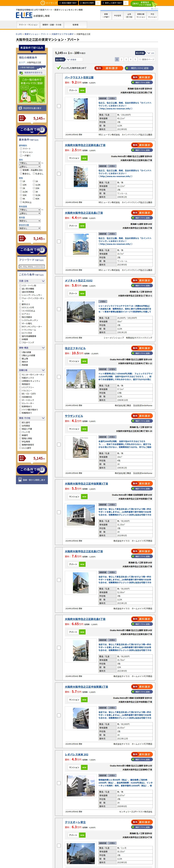Open the rent upper limit dropdown
174x868 pixels.
(30, 167)
